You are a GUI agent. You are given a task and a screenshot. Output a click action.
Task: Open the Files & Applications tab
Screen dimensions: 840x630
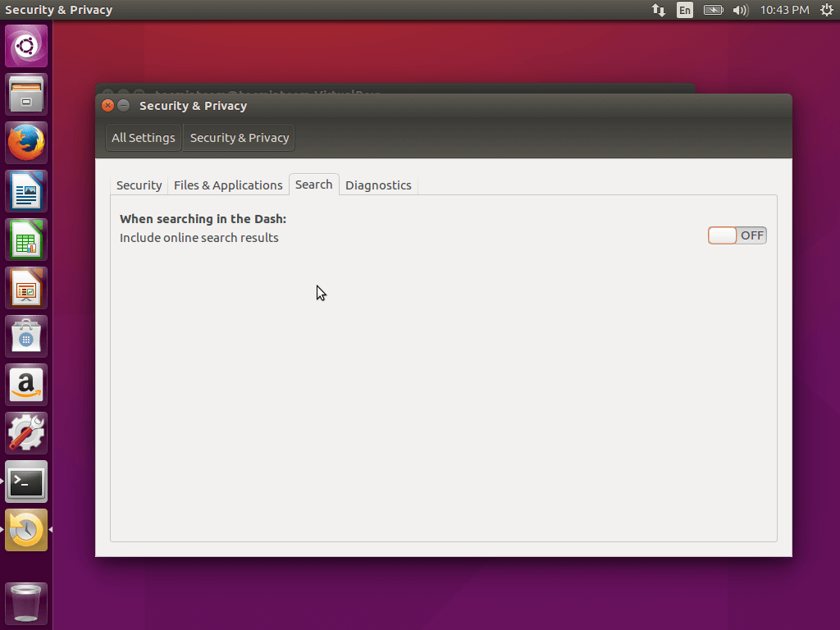pos(228,185)
